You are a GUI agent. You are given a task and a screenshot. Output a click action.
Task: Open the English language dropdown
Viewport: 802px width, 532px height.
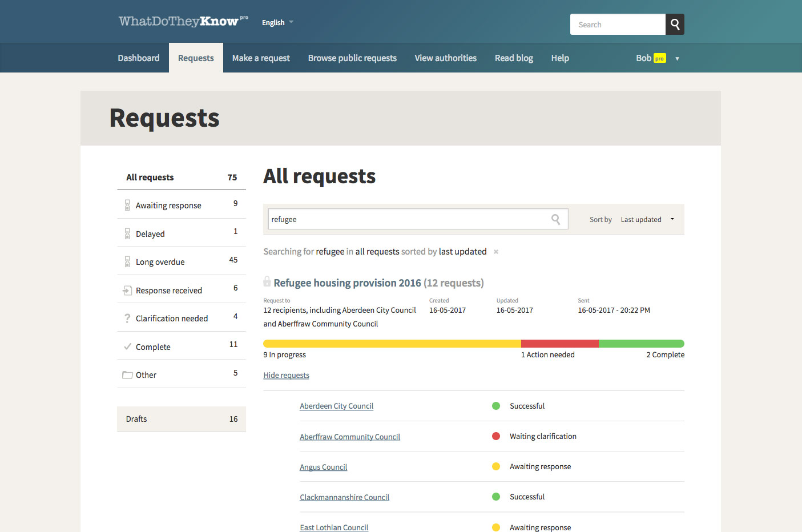(277, 23)
